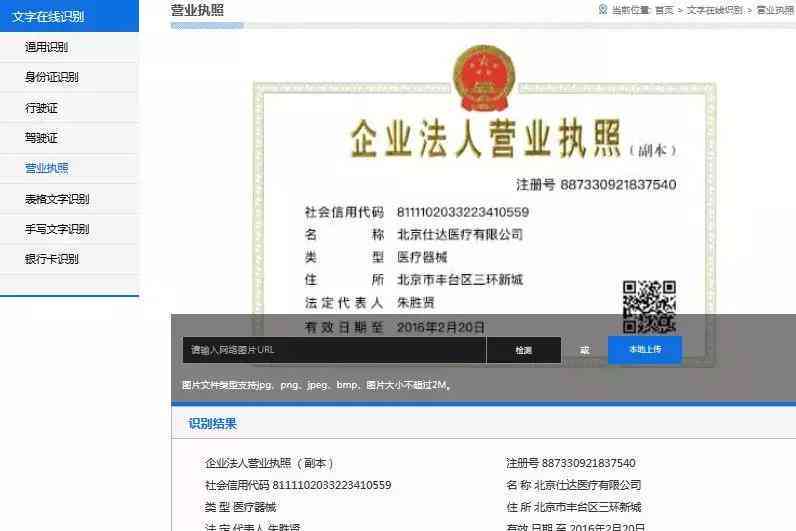Click the 营业执照 page title

pos(197,10)
